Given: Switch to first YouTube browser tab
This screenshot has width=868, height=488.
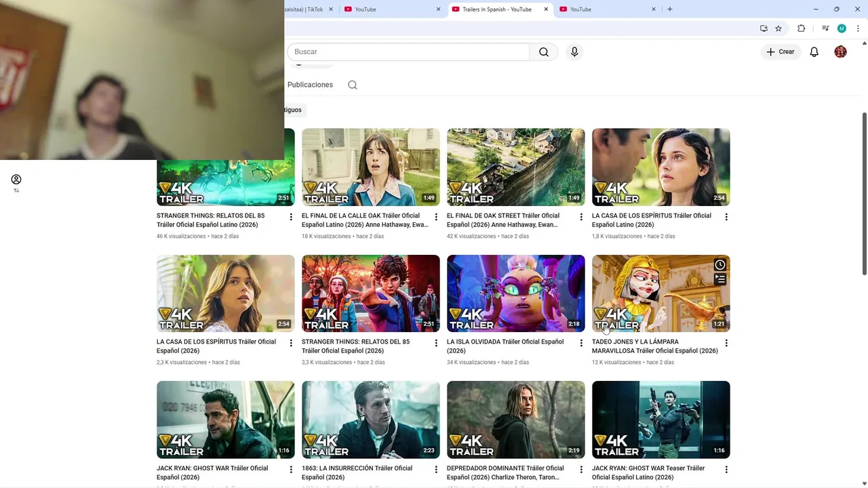Looking at the screenshot, I should tap(393, 9).
